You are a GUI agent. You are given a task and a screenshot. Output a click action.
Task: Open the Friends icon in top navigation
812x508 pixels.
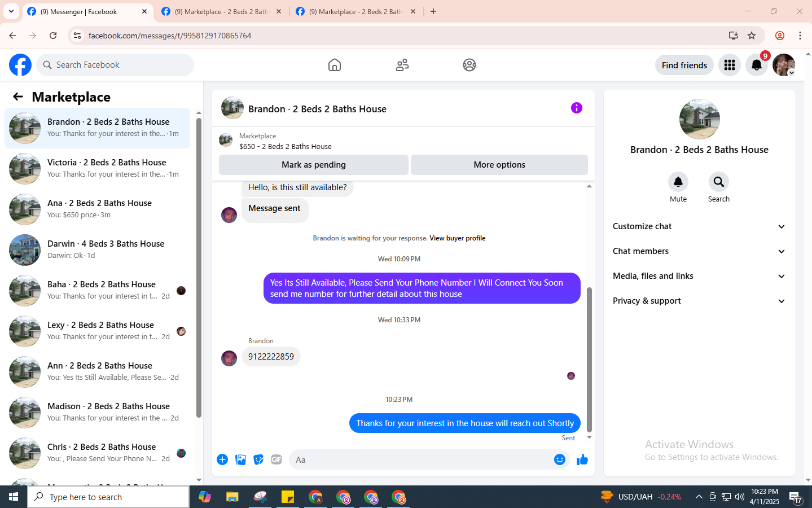pyautogui.click(x=402, y=65)
